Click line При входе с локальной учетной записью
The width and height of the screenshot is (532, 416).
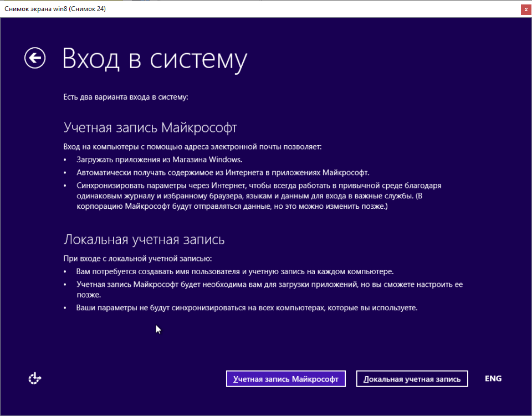[x=137, y=259]
